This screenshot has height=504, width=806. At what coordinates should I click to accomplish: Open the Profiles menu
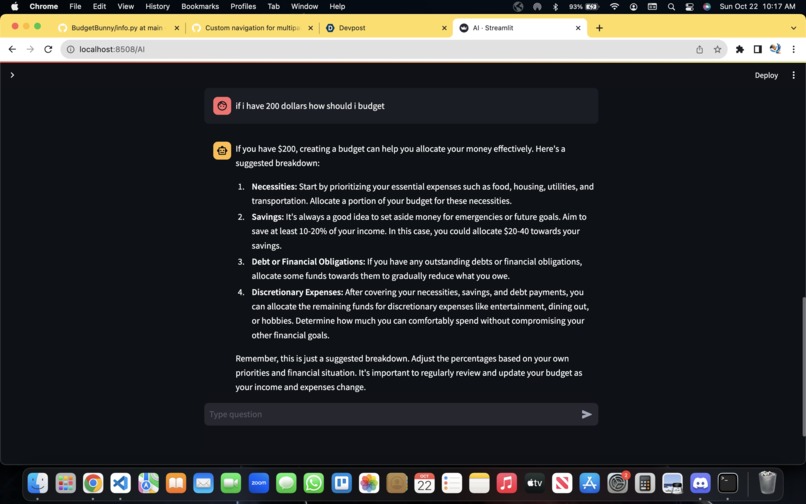243,7
